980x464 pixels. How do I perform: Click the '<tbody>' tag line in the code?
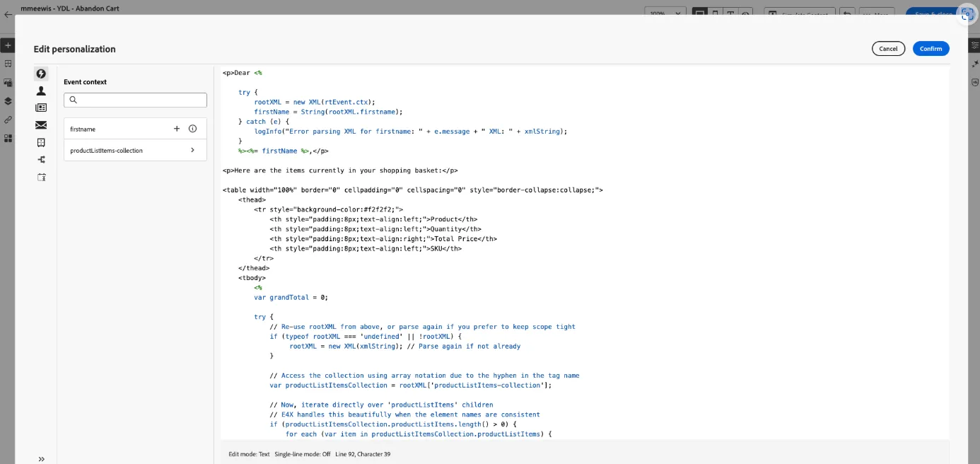pos(252,277)
